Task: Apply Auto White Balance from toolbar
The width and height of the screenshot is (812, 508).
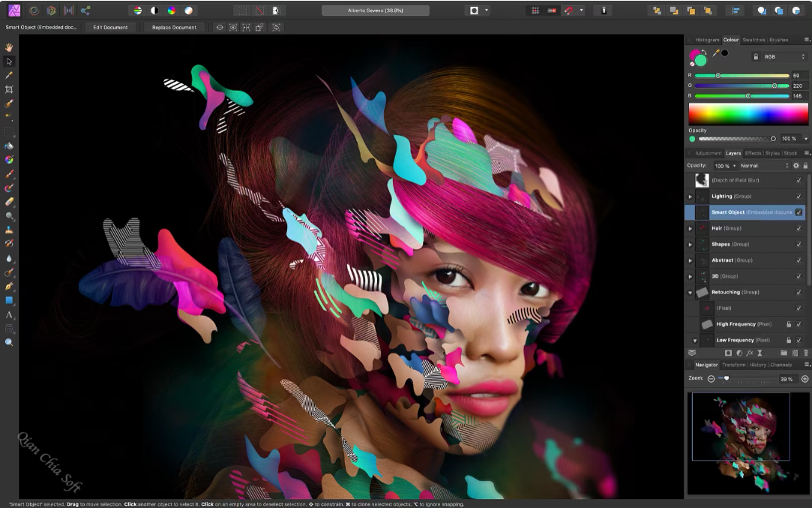Action: (188, 11)
